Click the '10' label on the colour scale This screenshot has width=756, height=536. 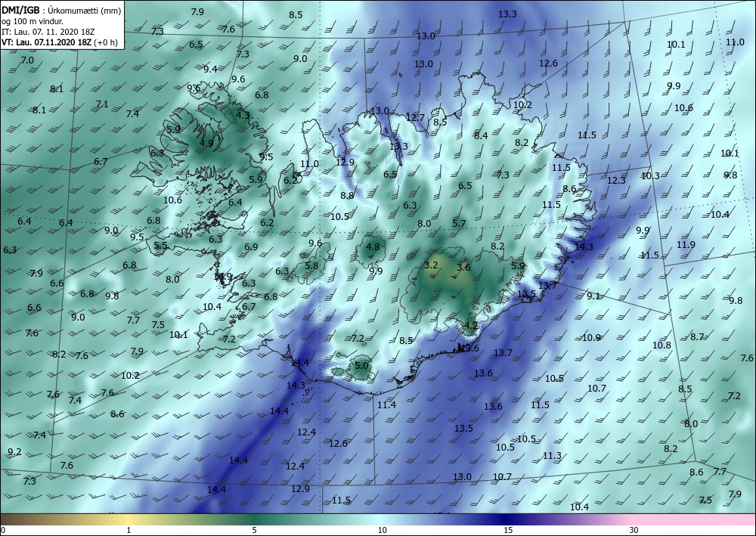(x=383, y=531)
